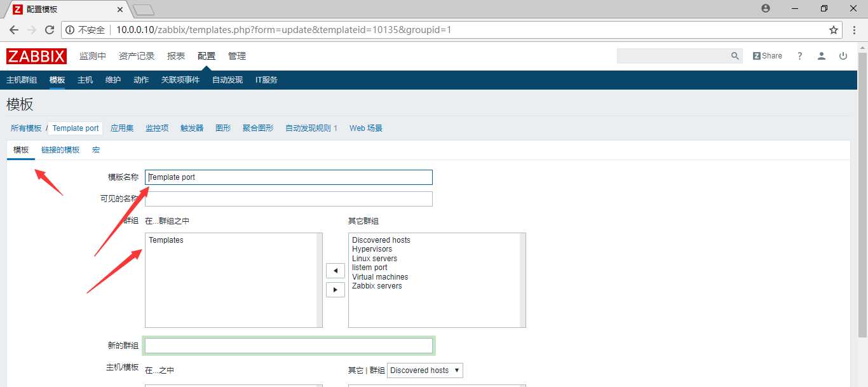The width and height of the screenshot is (868, 387).
Task: Click Template port breadcrumb
Action: 76,128
